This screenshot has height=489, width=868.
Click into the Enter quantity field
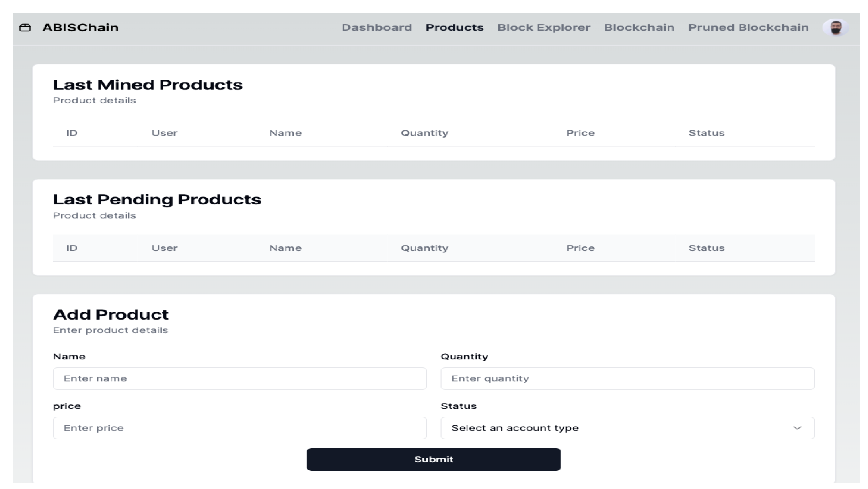[627, 378]
